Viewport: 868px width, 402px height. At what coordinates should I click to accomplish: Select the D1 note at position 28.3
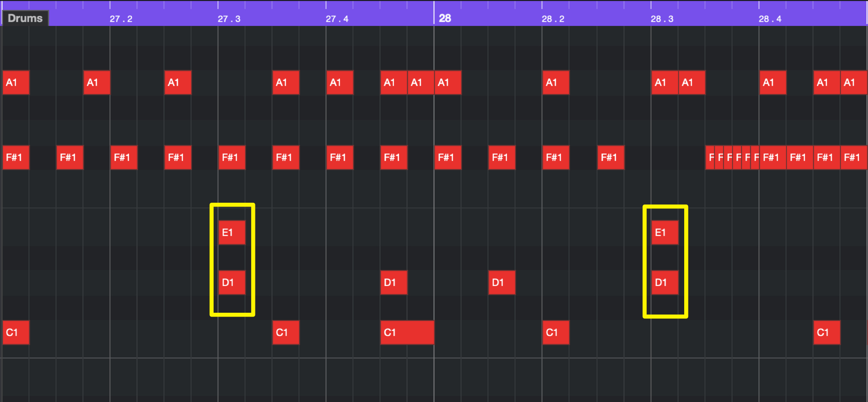(665, 283)
